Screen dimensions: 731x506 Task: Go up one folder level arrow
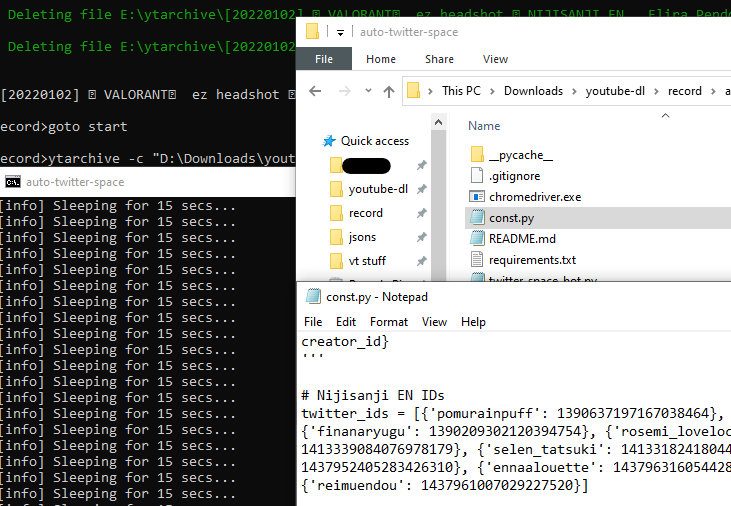389,91
